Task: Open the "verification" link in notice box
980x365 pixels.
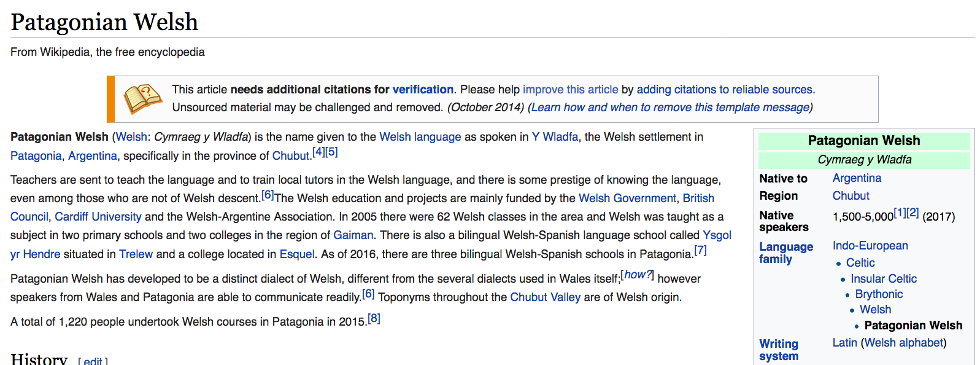Action: 423,90
